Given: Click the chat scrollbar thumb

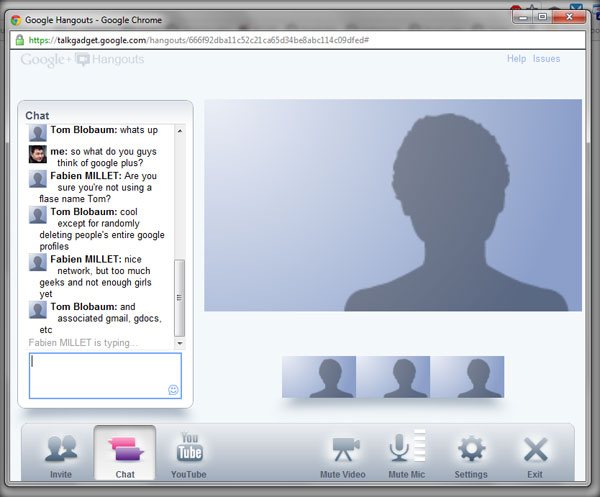Looking at the screenshot, I should tap(179, 298).
